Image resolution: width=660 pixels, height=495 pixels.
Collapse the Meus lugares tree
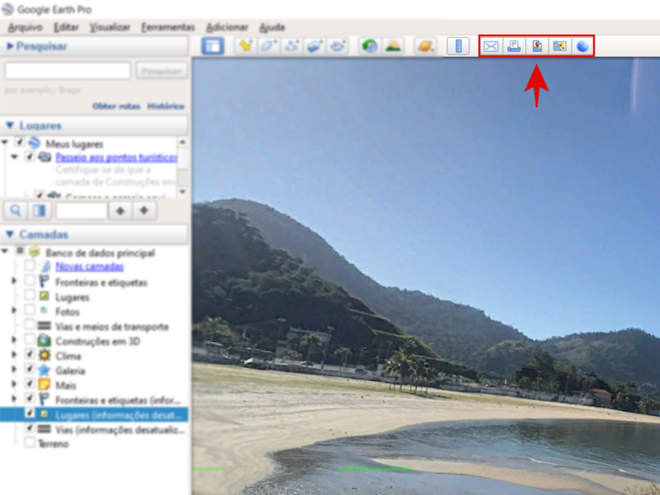coord(5,142)
